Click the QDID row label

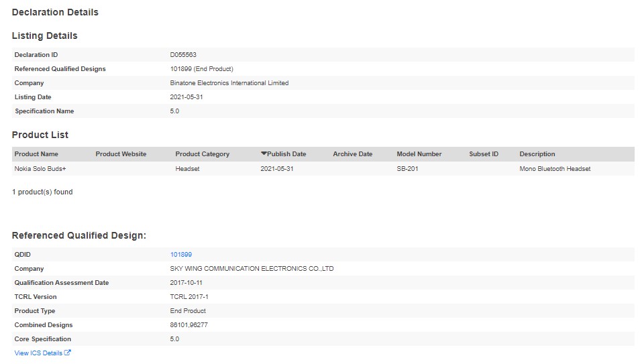click(22, 254)
